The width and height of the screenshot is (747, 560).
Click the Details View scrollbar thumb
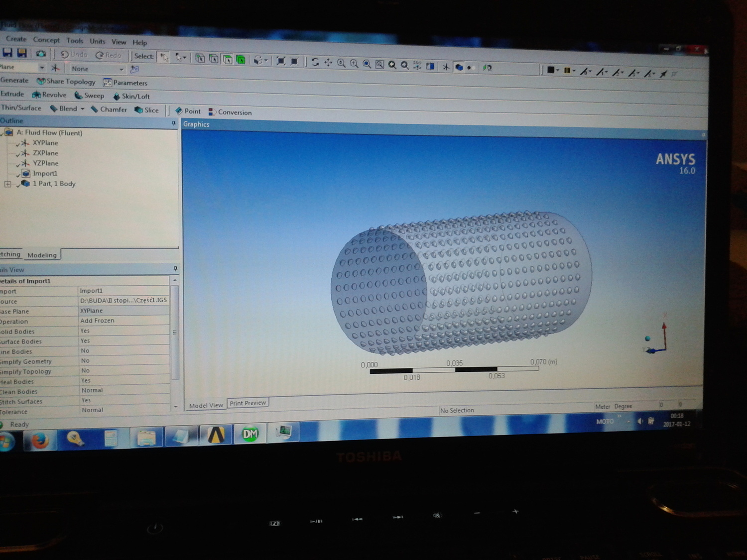[x=175, y=332]
